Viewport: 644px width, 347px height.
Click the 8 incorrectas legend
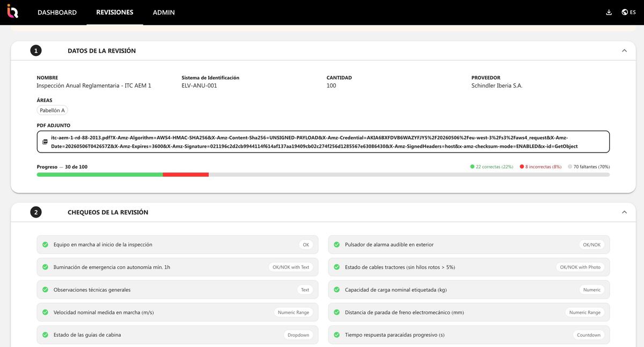tap(540, 167)
